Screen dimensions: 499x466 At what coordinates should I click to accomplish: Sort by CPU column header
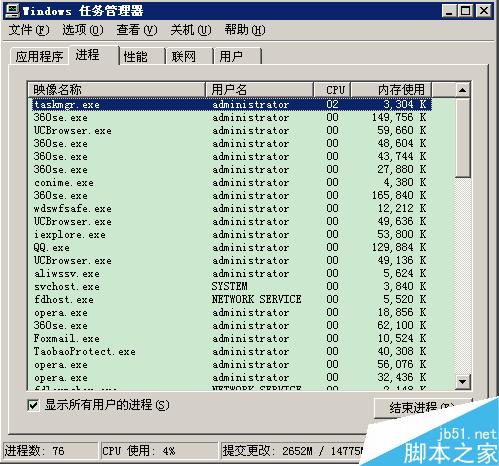[x=332, y=90]
